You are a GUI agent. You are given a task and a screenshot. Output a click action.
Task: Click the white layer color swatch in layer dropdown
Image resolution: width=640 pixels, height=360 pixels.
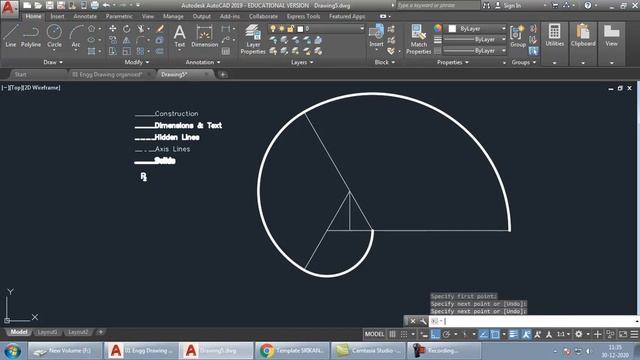click(x=300, y=29)
